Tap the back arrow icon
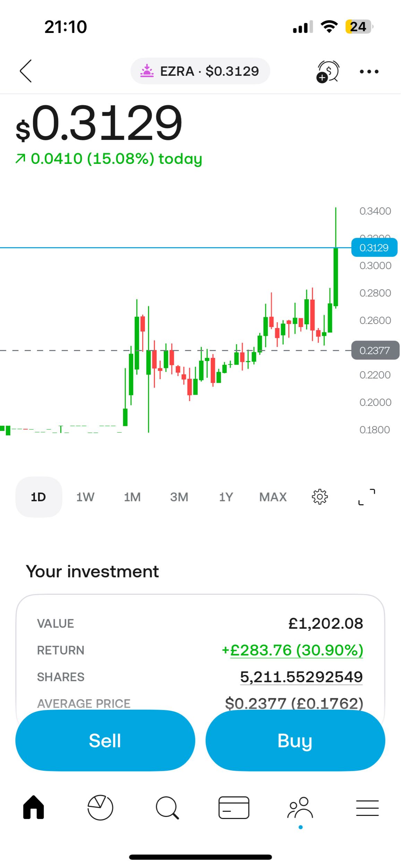This screenshot has width=401, height=868. coord(26,71)
